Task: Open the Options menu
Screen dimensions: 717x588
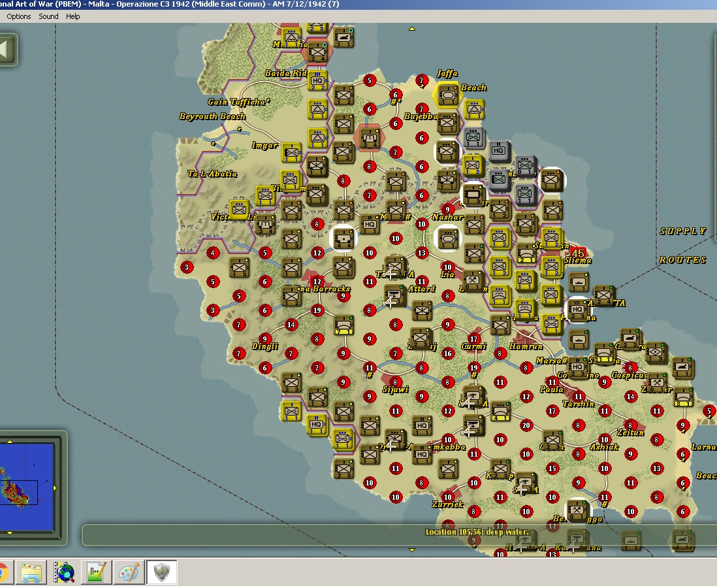Action: [19, 16]
